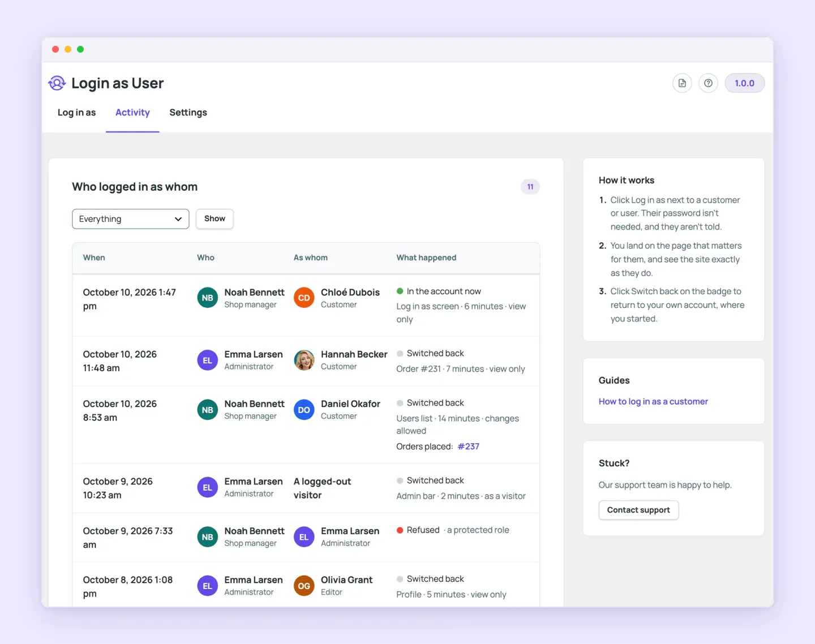Click the When column header
This screenshot has height=644, width=815.
94,257
